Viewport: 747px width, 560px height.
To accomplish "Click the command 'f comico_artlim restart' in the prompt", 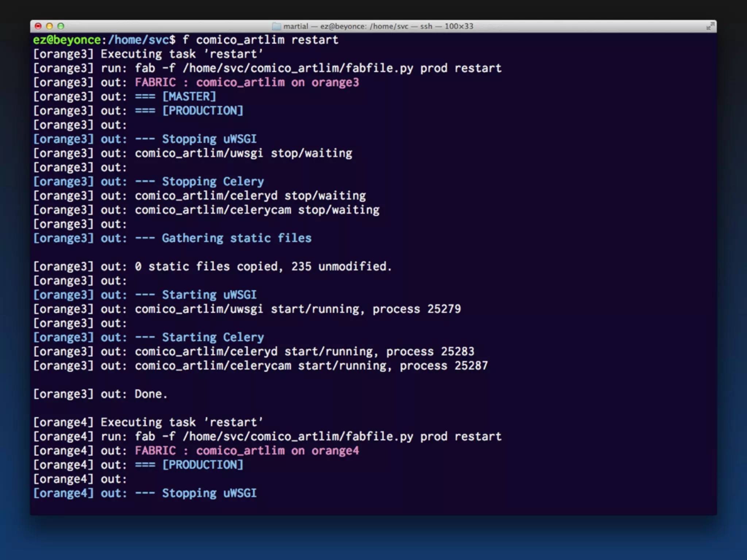I will [x=260, y=40].
